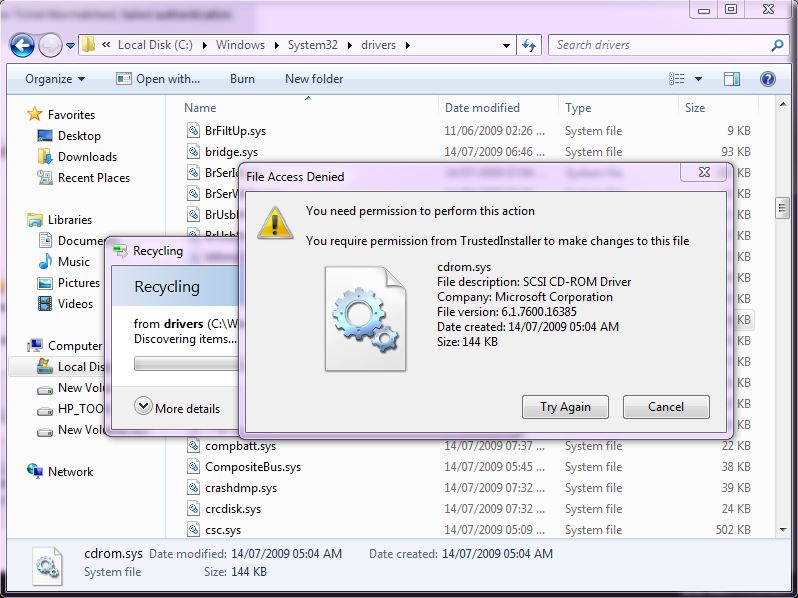Expand the arrow after Windows breadcrumb
Screen dimensions: 798x598
tap(276, 45)
